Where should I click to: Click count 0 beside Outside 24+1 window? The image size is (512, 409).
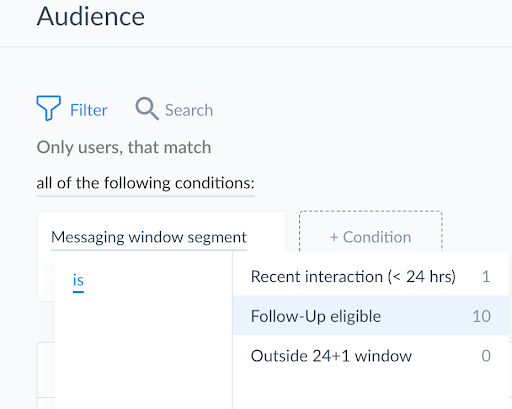[x=486, y=356]
